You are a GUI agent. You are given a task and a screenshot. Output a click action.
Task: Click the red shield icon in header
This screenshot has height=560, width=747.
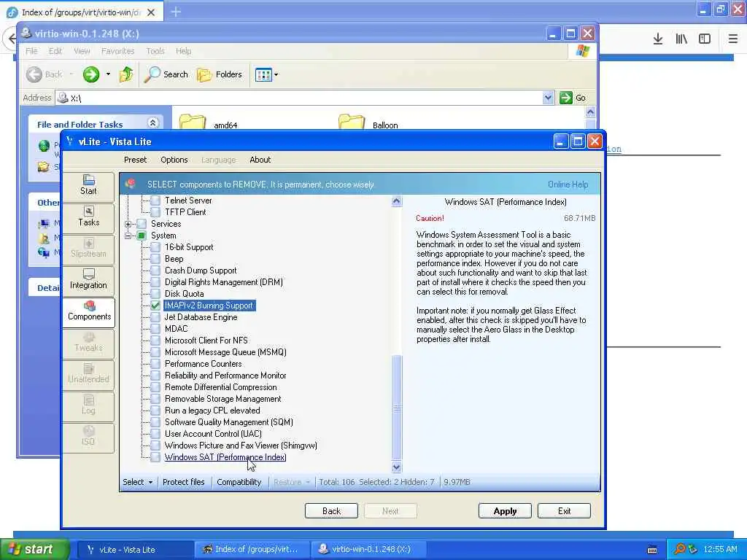[131, 184]
